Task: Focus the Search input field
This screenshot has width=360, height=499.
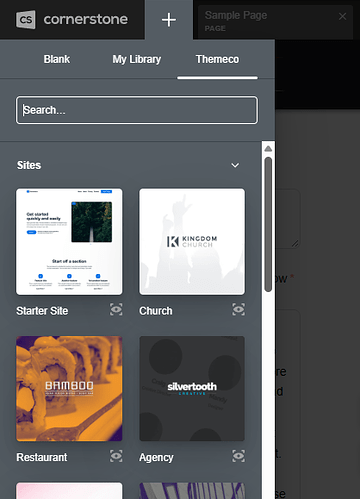Action: tap(137, 110)
